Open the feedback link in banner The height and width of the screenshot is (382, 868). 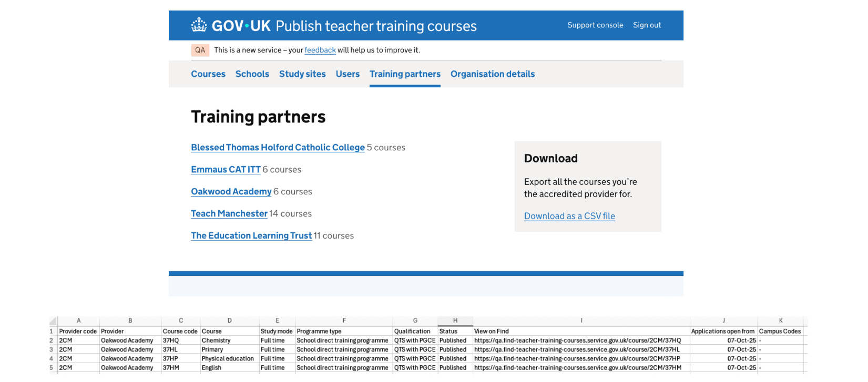[x=320, y=50]
